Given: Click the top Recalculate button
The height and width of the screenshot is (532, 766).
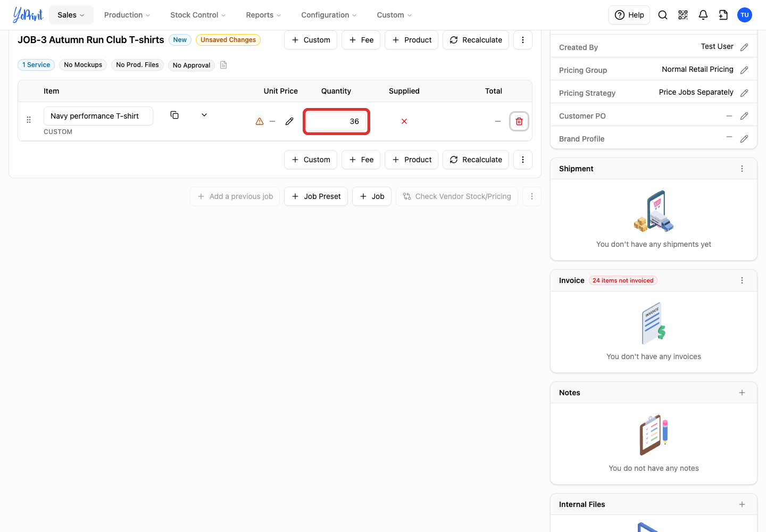Looking at the screenshot, I should 476,40.
